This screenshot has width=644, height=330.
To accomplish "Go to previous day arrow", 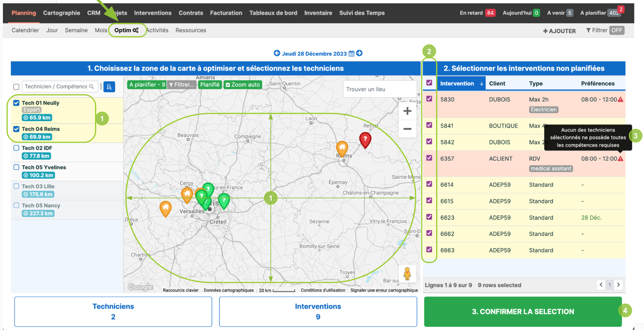I will [x=277, y=53].
